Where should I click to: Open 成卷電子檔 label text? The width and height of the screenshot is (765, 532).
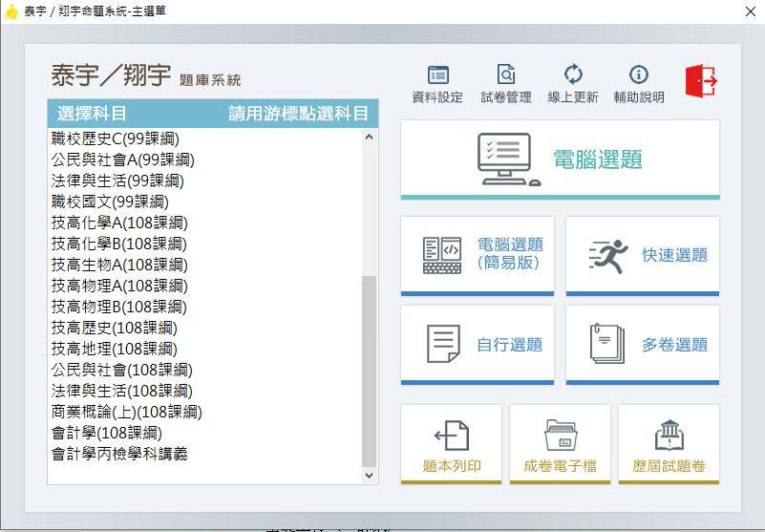coord(560,466)
